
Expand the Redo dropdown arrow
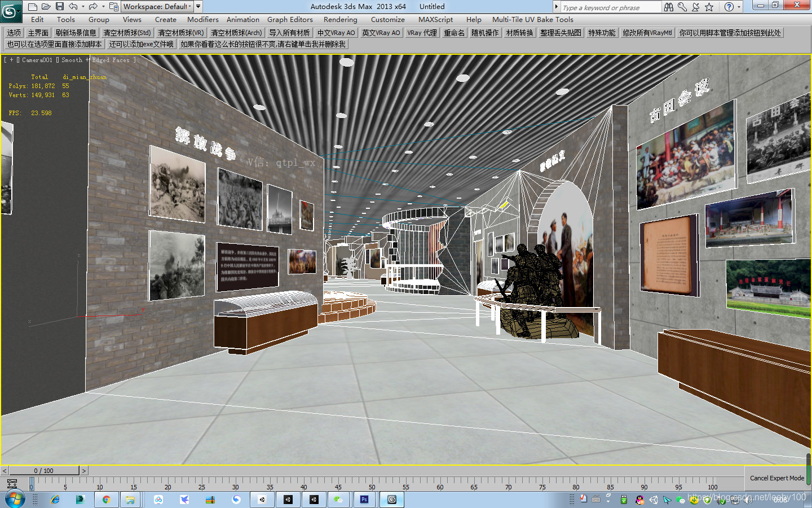click(104, 6)
